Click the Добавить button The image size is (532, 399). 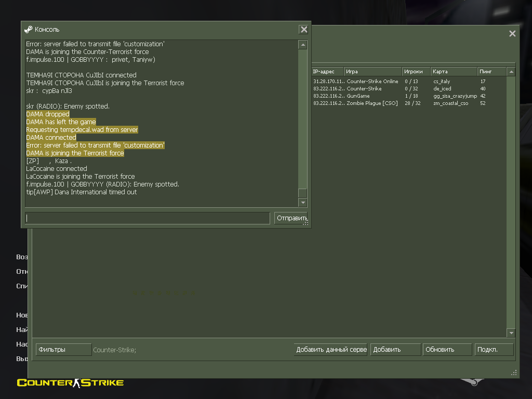pos(395,350)
